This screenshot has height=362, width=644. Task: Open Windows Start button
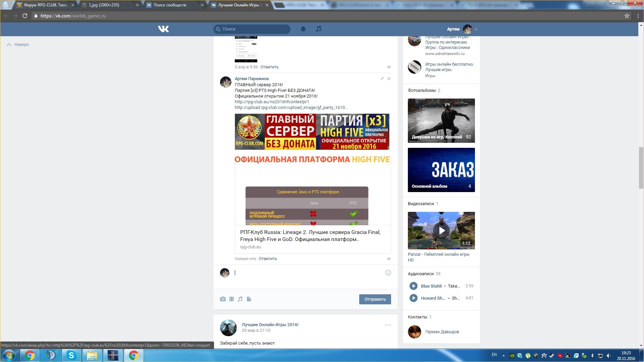click(9, 355)
